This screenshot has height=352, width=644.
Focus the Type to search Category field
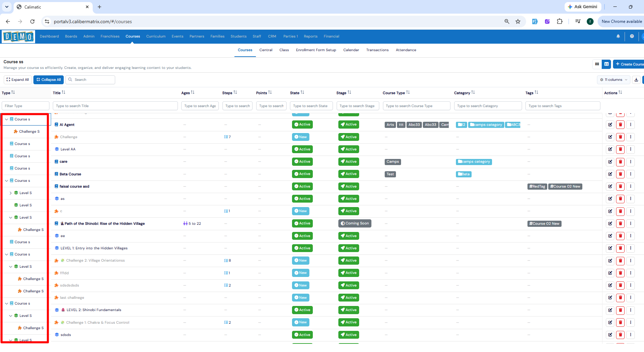[x=488, y=106]
